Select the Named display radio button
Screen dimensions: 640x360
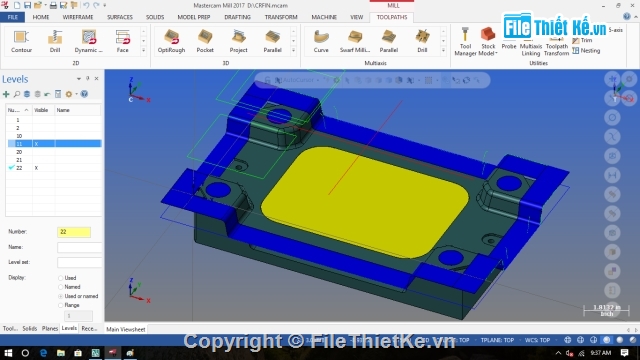pos(60,287)
